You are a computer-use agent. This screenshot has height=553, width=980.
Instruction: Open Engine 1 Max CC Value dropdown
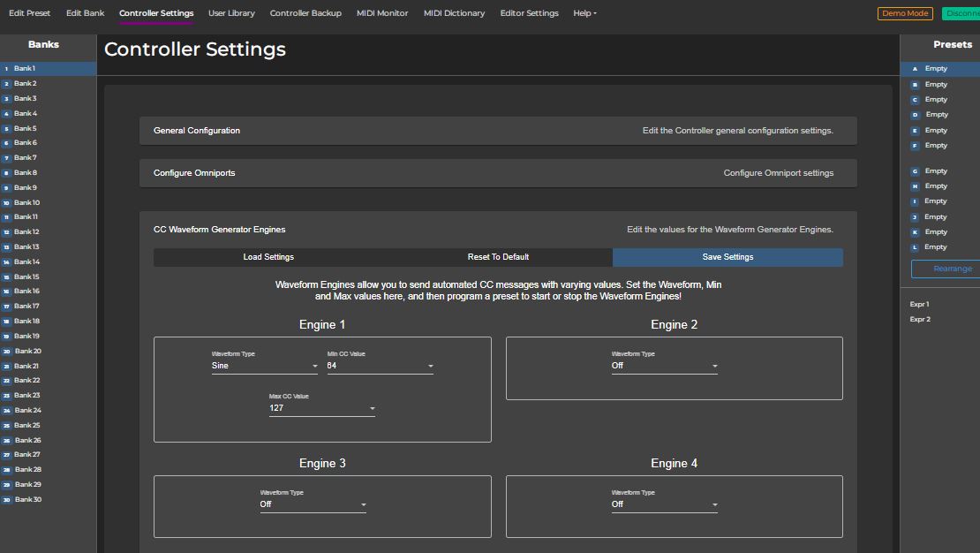(x=321, y=408)
